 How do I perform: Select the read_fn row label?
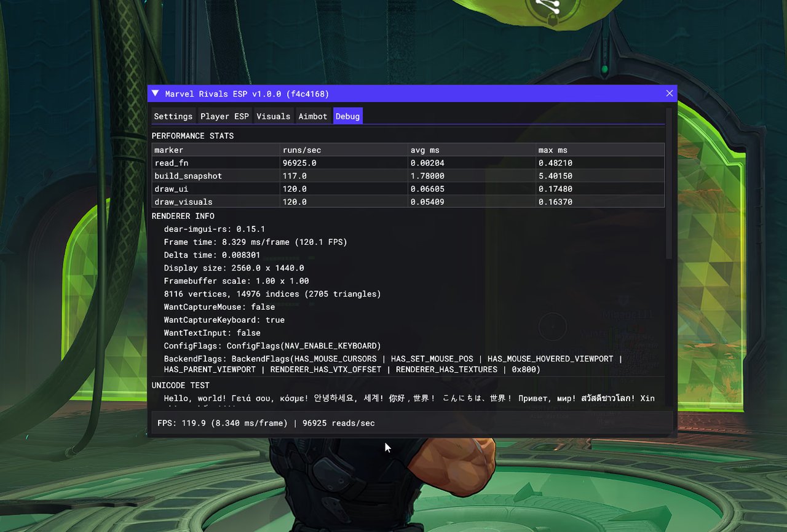(x=171, y=163)
